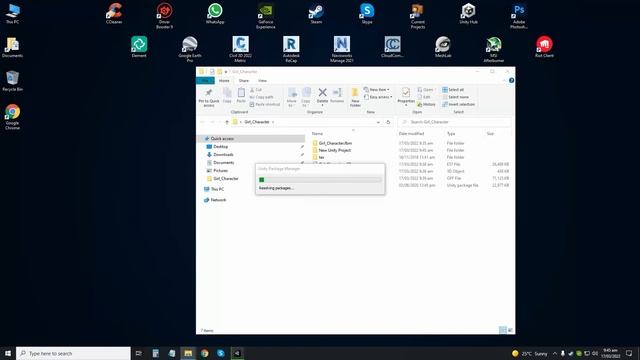This screenshot has width=640, height=360.
Task: Launch Google Earth Pro from the desktop
Action: point(190,49)
